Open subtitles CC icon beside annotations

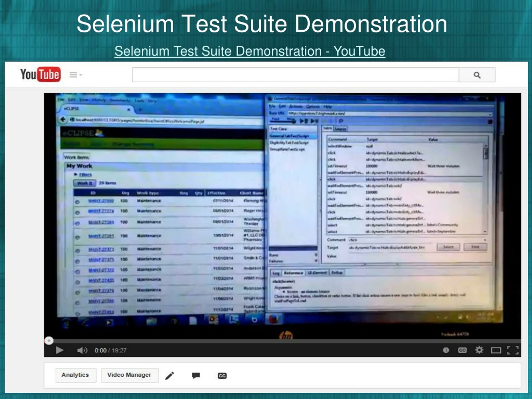point(222,376)
